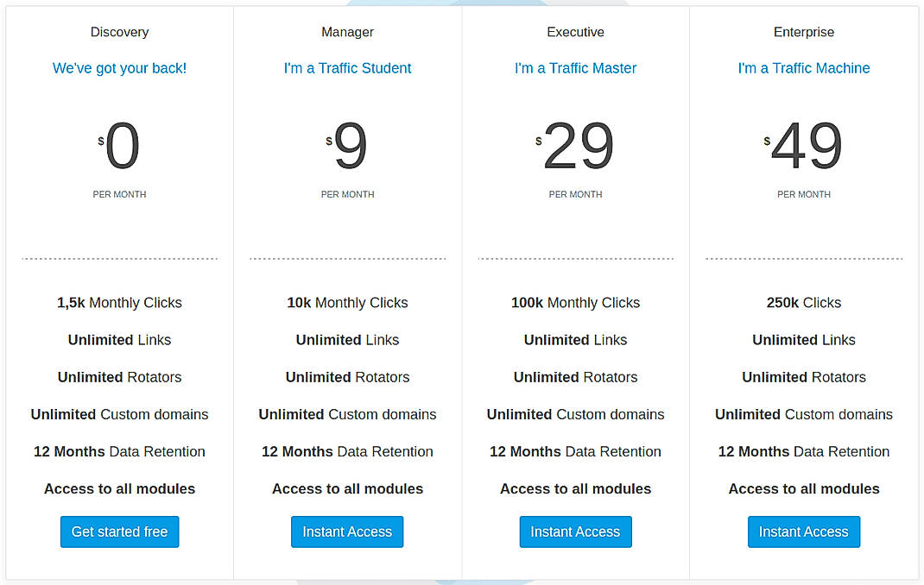Click the "I'm a Traffic Machine" tagline
The width and height of the screenshot is (924, 585).
coord(804,68)
